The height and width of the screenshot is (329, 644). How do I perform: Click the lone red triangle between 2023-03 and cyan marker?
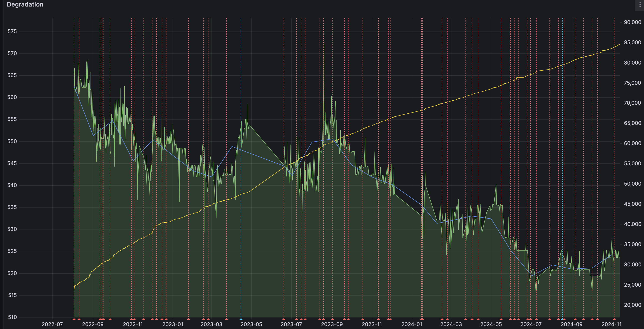point(226,319)
